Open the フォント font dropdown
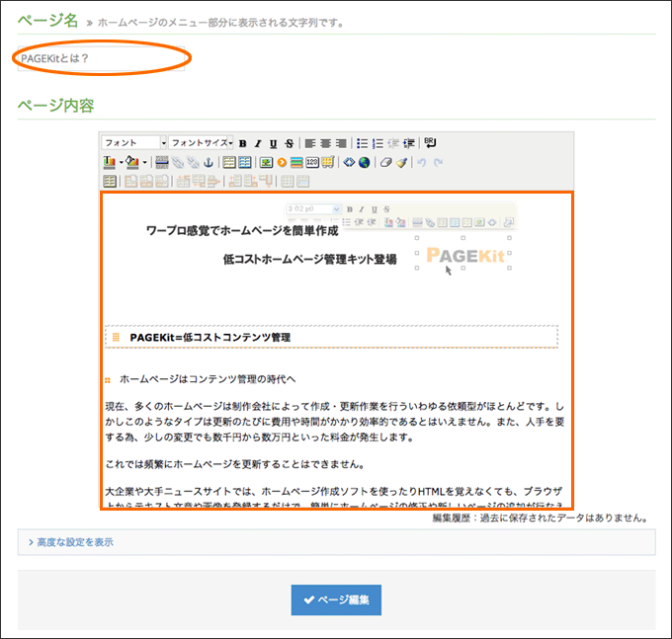 click(134, 142)
